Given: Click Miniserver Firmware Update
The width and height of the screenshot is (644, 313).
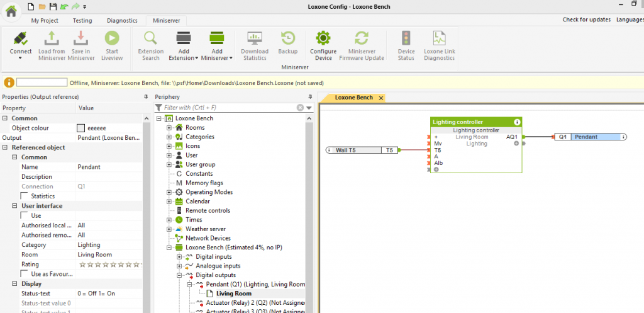Looking at the screenshot, I should click(x=362, y=45).
